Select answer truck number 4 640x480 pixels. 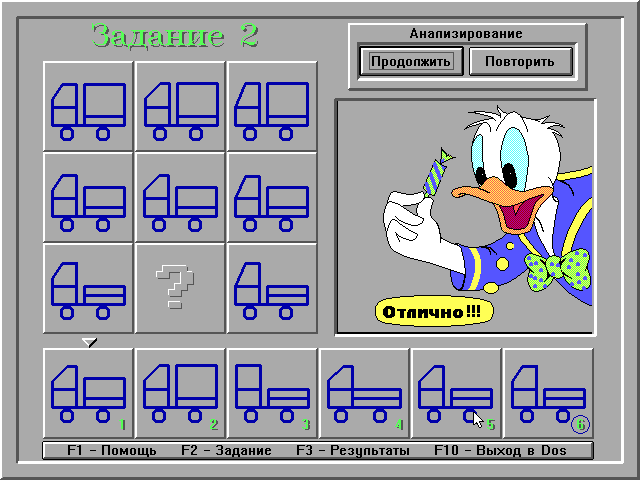tap(364, 393)
